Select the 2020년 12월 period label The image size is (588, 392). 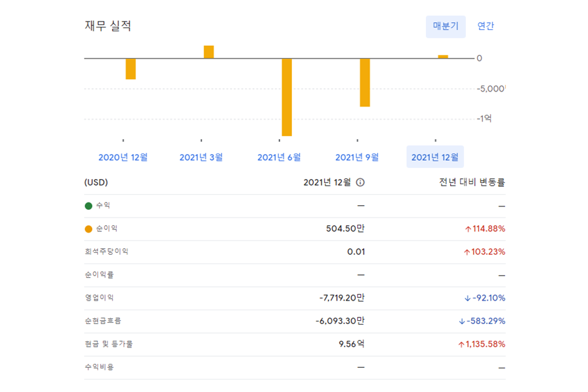pos(123,157)
